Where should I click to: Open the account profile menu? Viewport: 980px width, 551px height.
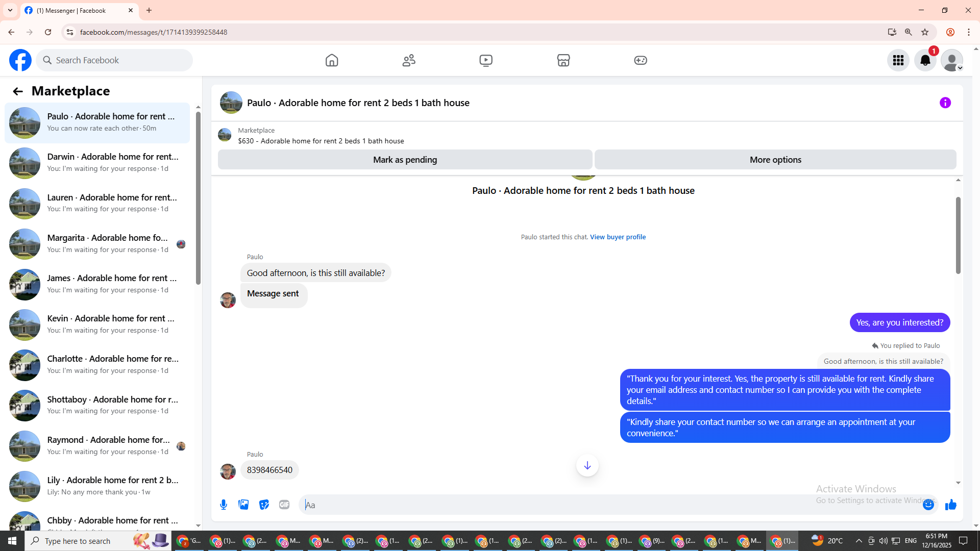952,60
